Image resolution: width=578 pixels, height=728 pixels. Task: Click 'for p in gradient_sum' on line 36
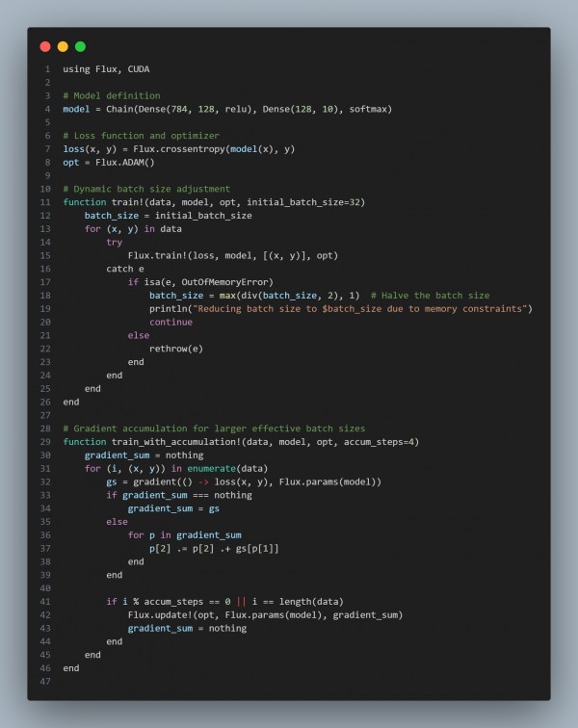pos(184,535)
